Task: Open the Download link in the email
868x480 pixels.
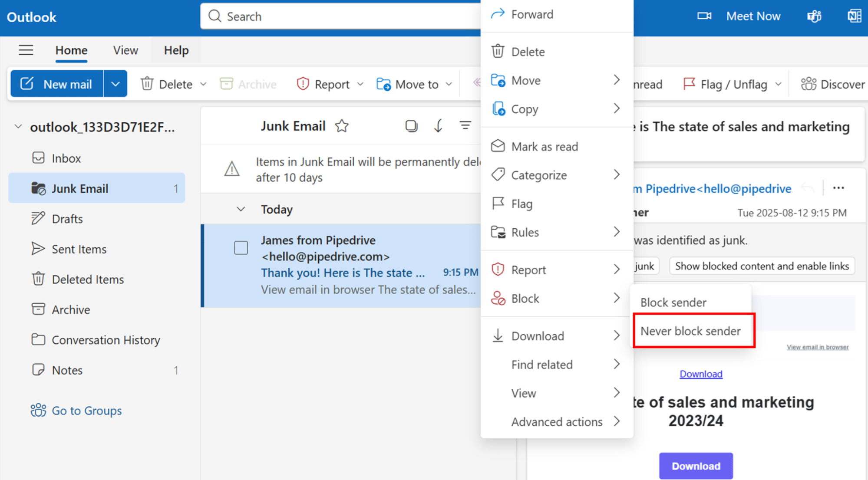Action: point(700,374)
